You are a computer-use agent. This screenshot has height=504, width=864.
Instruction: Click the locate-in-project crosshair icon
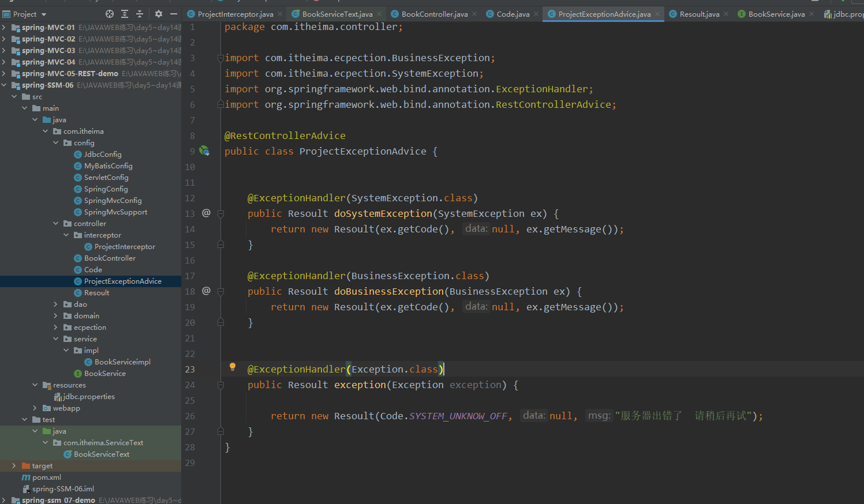tap(110, 14)
